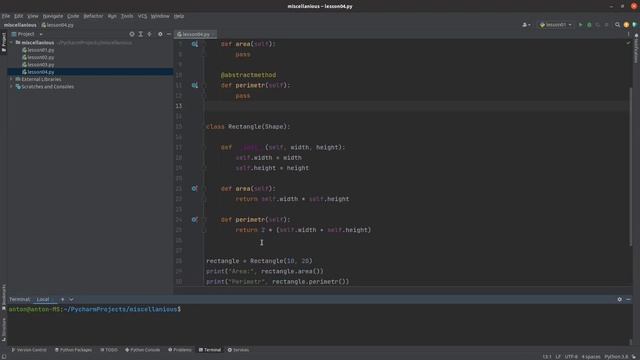Run the current configuration with the green play icon
Image resolution: width=640 pixels, height=360 pixels.
tap(580, 25)
